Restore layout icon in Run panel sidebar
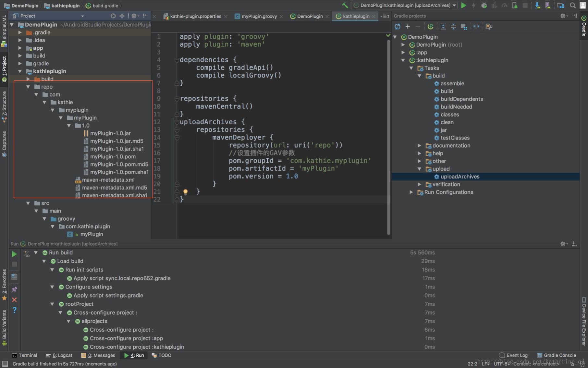 tap(14, 277)
